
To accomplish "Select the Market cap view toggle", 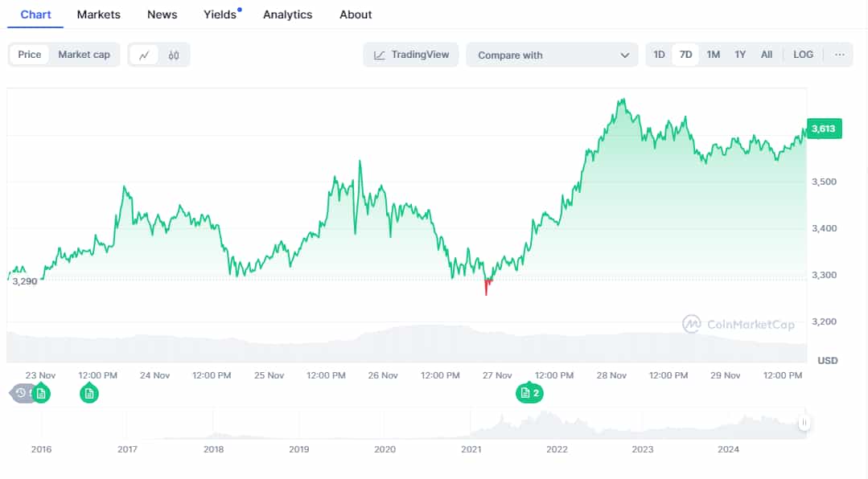I will (x=84, y=55).
